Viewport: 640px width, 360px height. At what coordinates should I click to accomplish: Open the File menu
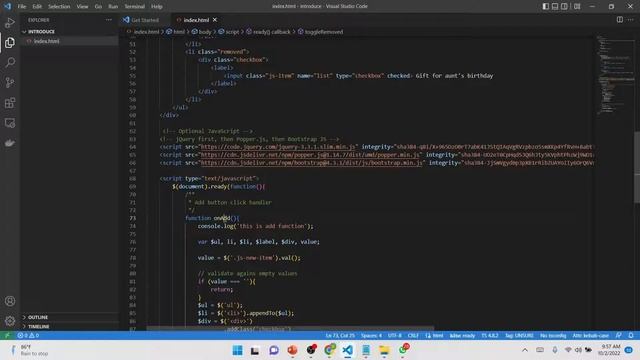[22, 7]
